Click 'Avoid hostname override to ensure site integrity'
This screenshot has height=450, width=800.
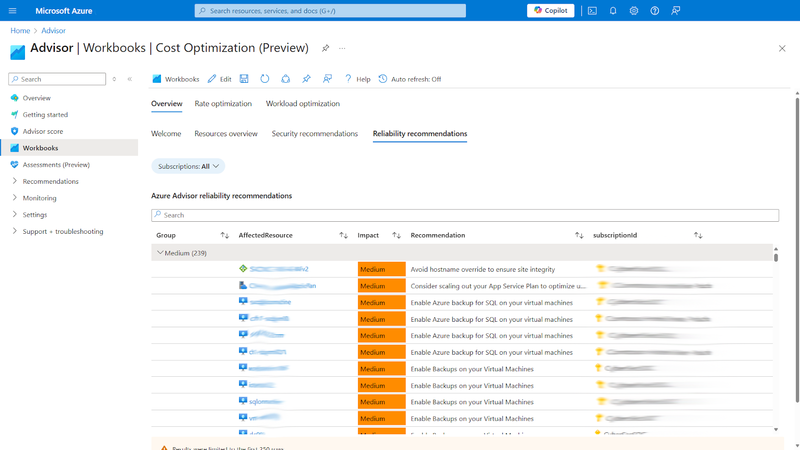[483, 269]
